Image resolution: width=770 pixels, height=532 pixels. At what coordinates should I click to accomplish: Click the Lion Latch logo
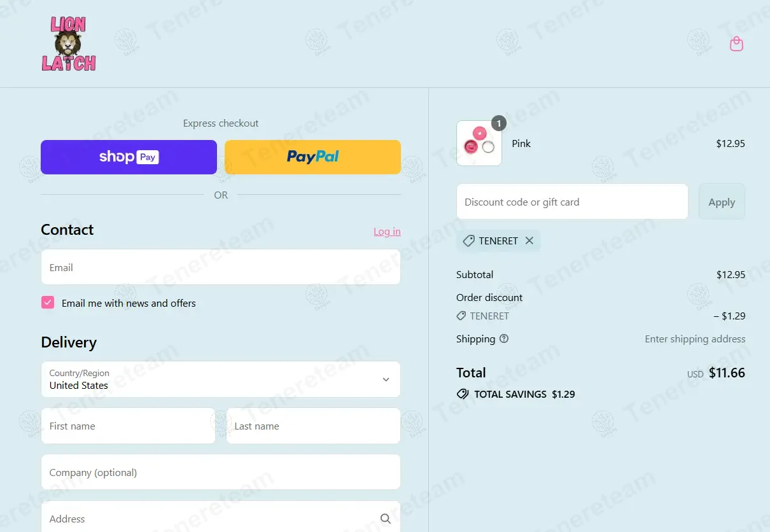(69, 44)
